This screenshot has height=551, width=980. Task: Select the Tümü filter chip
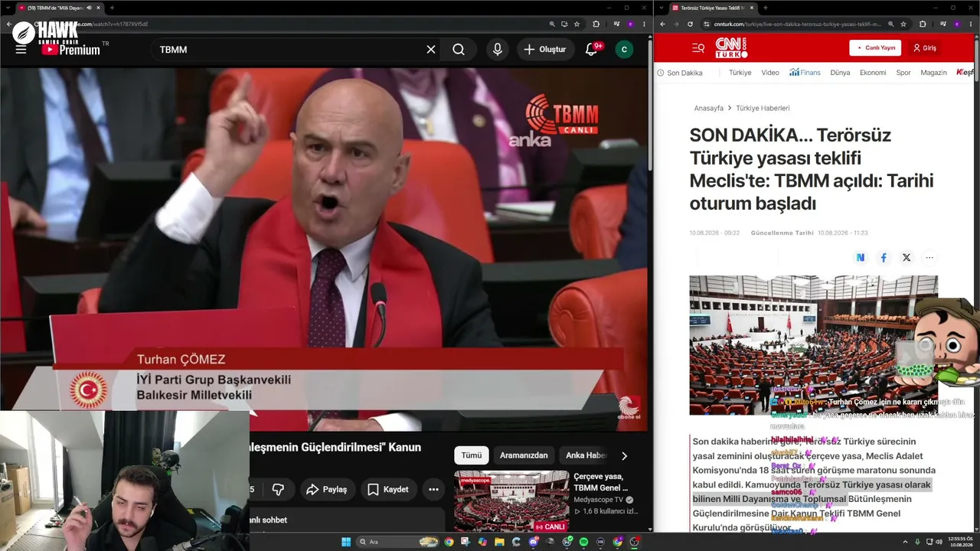(x=472, y=455)
